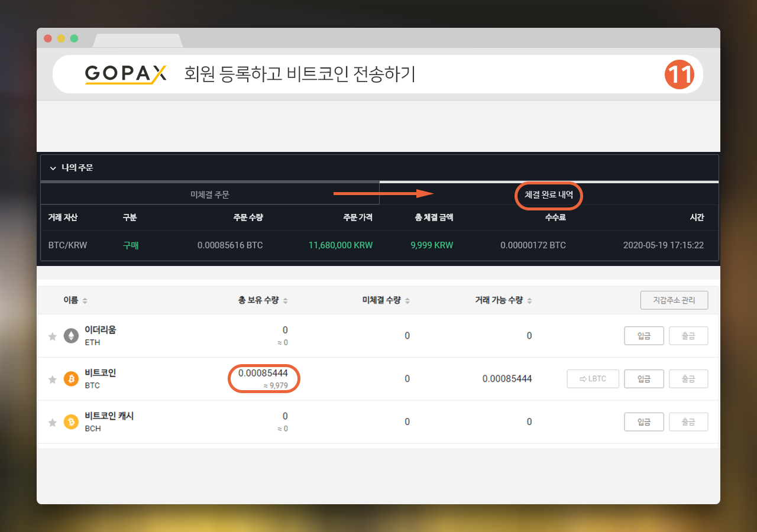The width and height of the screenshot is (757, 532).
Task: Click 출금 for 비트코인 BTC
Action: coord(688,378)
